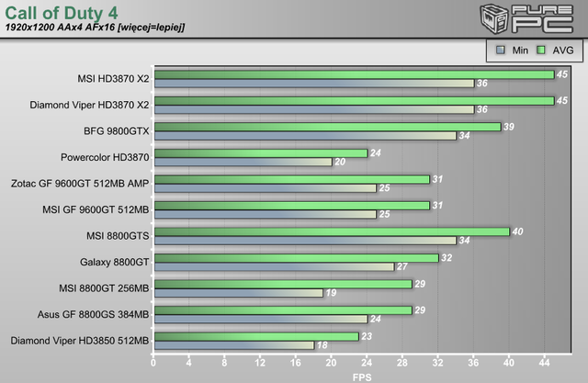
Task: Click the "39" value beside BFG 9800GTX bar
Action: pyautogui.click(x=509, y=127)
